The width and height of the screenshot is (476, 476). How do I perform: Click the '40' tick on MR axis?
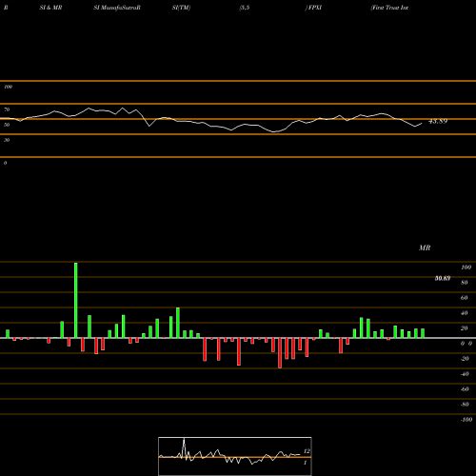(x=465, y=313)
